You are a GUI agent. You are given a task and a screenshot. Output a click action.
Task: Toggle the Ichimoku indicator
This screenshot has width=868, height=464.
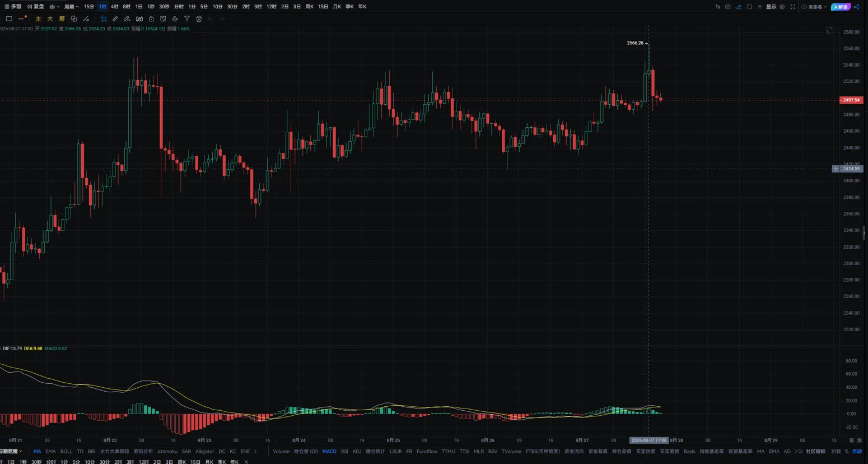(167, 451)
